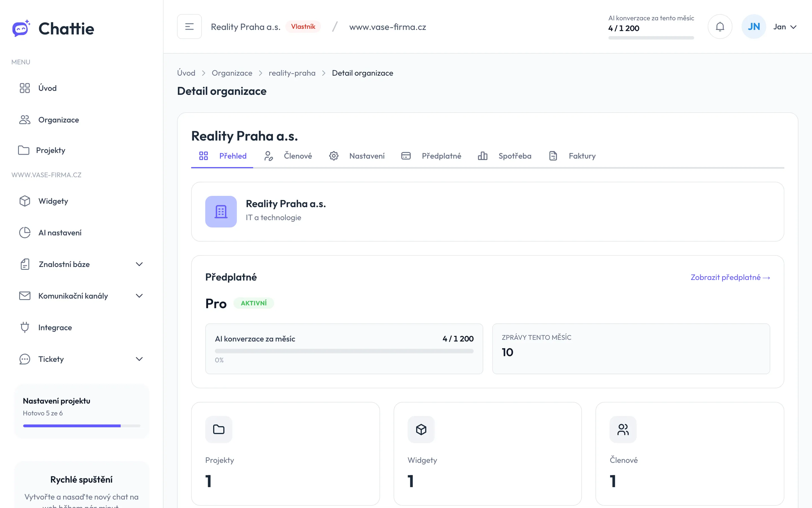The width and height of the screenshot is (812, 508).
Task: Click the Faktury tab document icon
Action: pos(553,156)
